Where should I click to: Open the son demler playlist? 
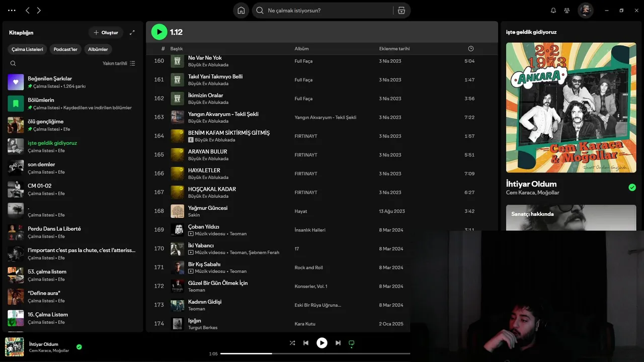(x=73, y=168)
